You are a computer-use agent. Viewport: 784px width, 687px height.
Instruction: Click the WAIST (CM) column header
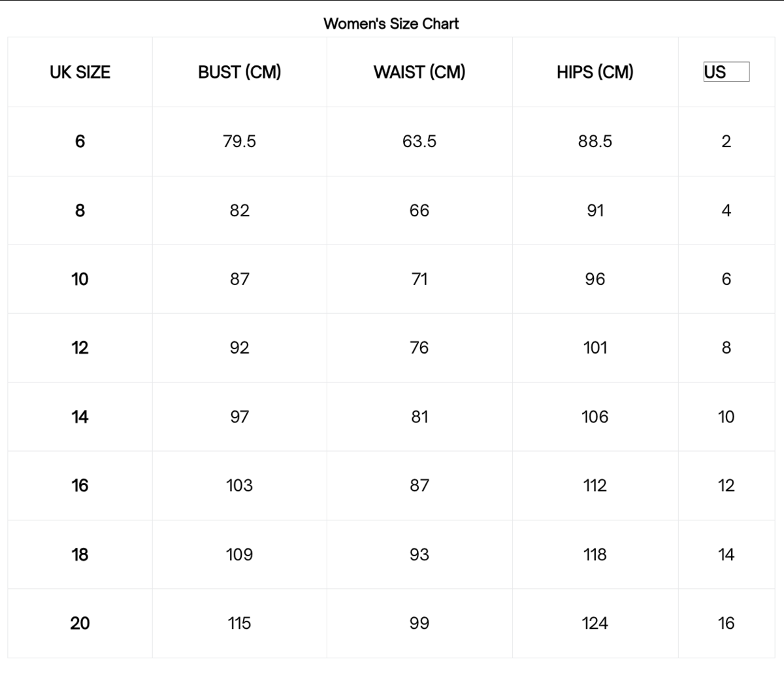point(419,72)
